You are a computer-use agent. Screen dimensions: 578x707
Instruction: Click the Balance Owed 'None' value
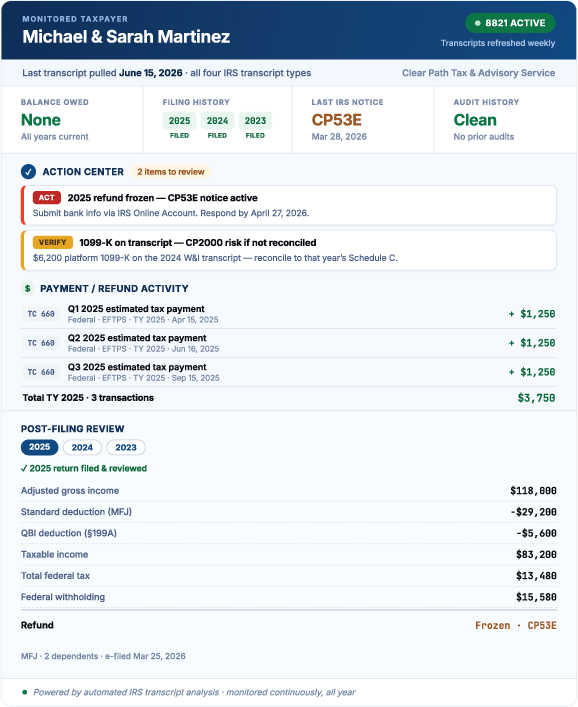(x=41, y=120)
